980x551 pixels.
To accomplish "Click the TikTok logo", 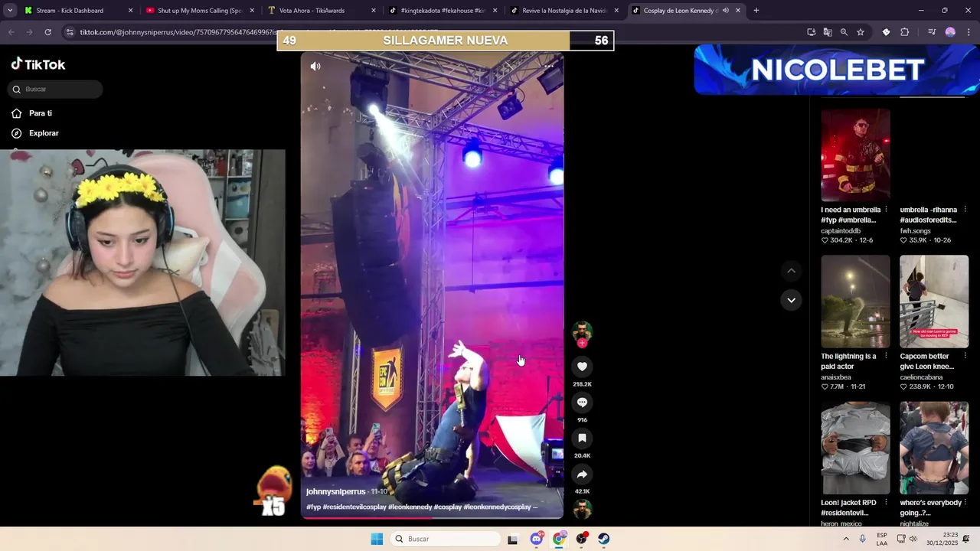I will pos(38,64).
